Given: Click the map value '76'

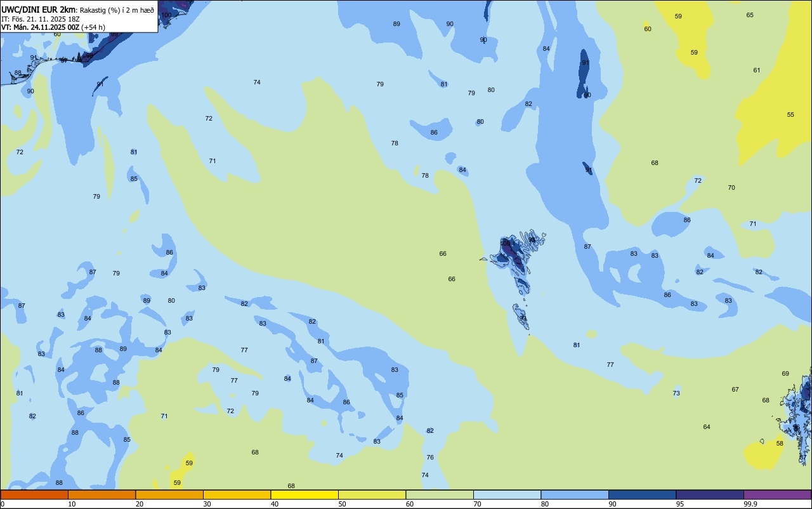Looking at the screenshot, I should [430, 458].
